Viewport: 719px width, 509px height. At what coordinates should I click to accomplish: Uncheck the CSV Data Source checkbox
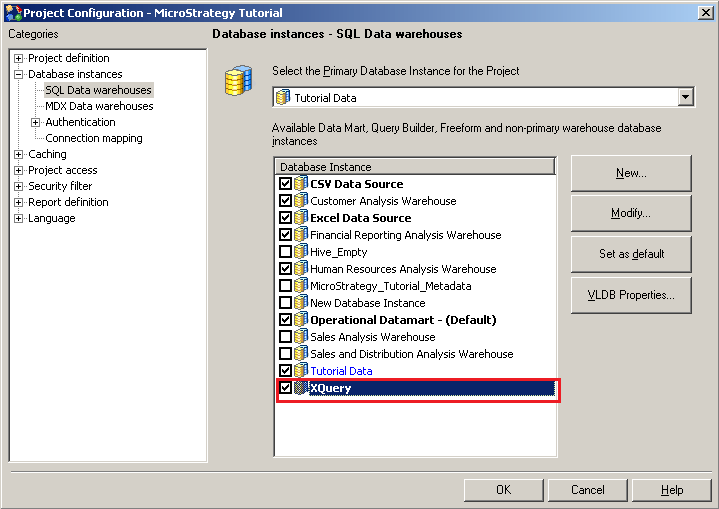pyautogui.click(x=285, y=183)
